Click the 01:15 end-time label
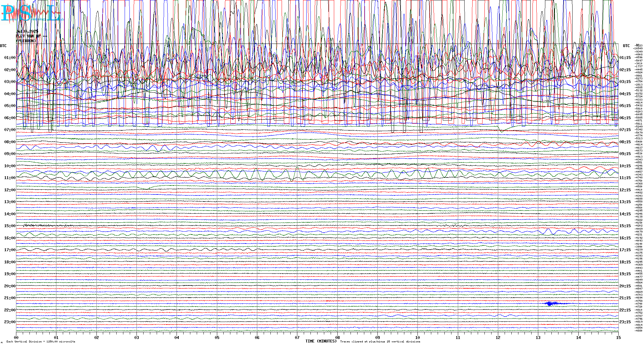The width and height of the screenshot is (644, 346). pos(625,58)
